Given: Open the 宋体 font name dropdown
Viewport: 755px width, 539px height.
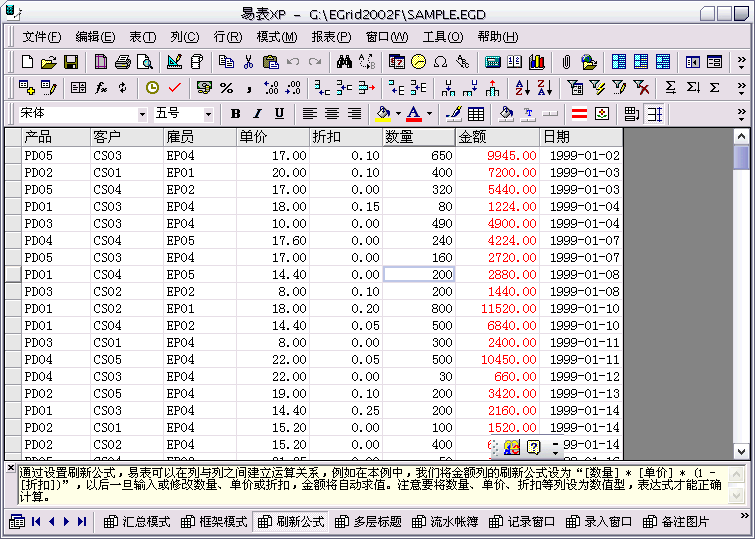Looking at the screenshot, I should (142, 114).
